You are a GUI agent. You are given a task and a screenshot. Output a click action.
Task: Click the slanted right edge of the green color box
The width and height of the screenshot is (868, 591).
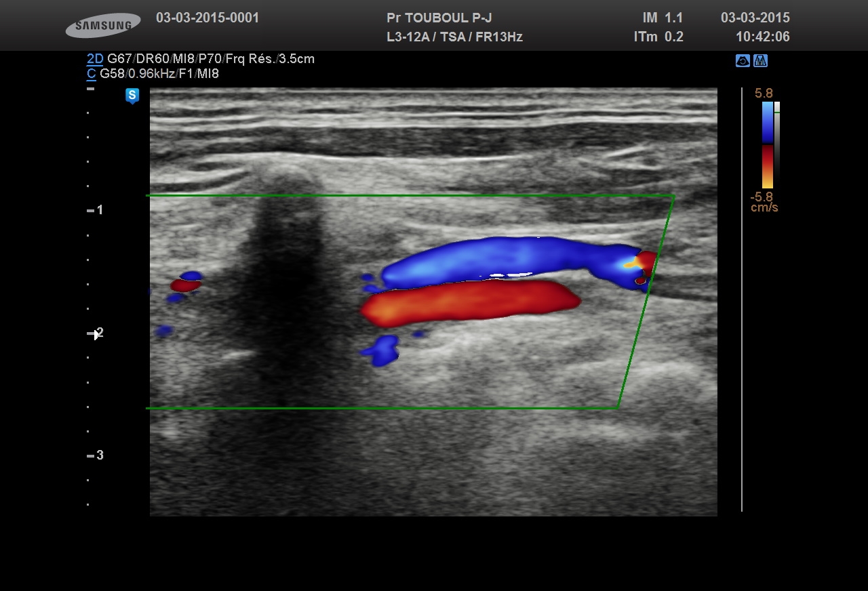point(646,302)
